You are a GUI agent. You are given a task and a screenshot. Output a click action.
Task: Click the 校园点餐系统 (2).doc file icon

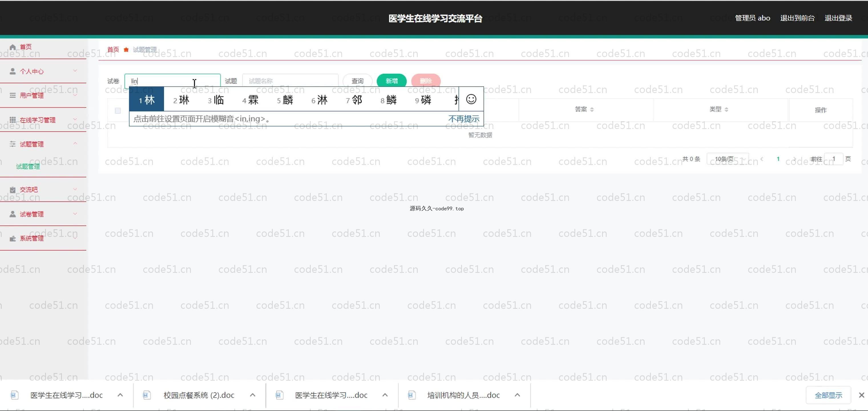coord(147,395)
